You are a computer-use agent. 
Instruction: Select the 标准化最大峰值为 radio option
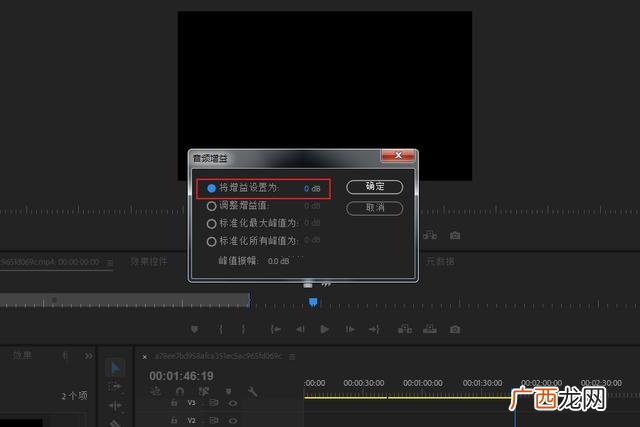pos(211,224)
